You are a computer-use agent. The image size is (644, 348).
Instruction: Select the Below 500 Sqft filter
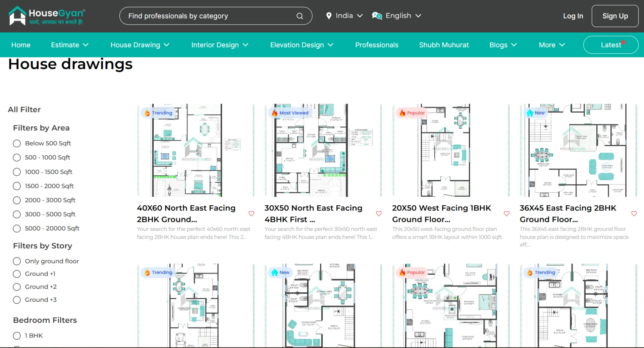coord(17,144)
